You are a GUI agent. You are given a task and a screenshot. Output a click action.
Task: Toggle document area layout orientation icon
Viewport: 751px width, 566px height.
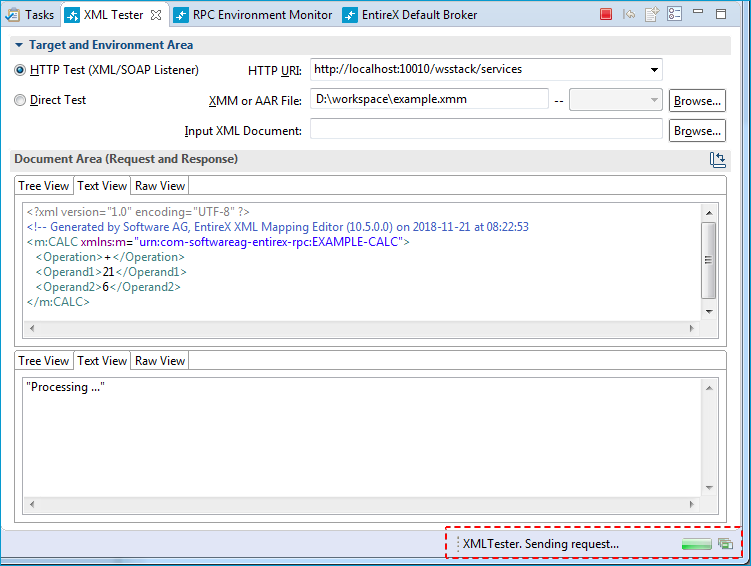coord(717,159)
